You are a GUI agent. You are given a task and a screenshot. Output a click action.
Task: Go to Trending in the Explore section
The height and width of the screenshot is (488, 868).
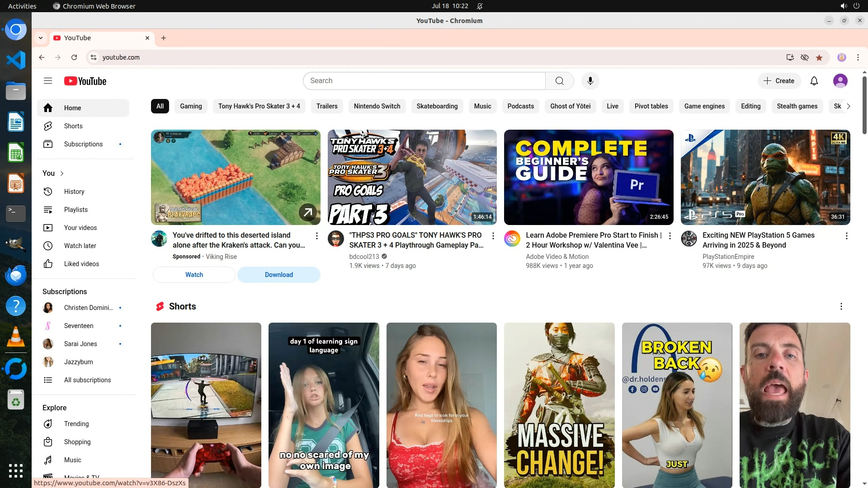coord(76,424)
